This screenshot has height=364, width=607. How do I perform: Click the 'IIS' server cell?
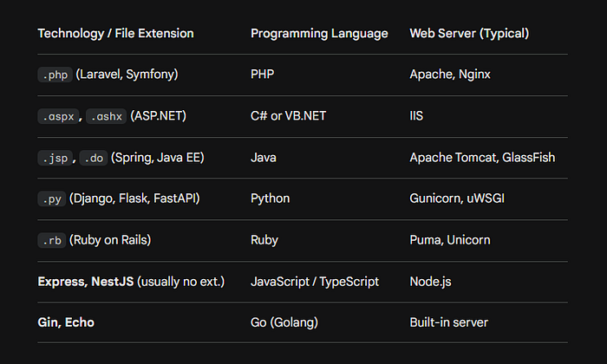416,115
